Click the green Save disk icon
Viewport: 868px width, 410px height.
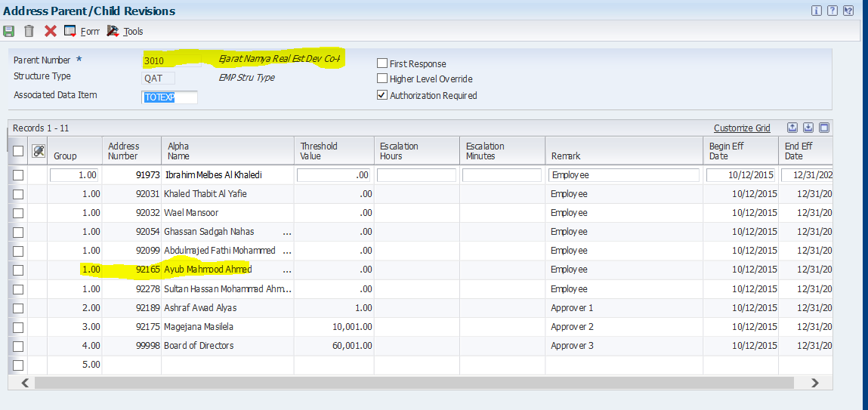click(8, 31)
